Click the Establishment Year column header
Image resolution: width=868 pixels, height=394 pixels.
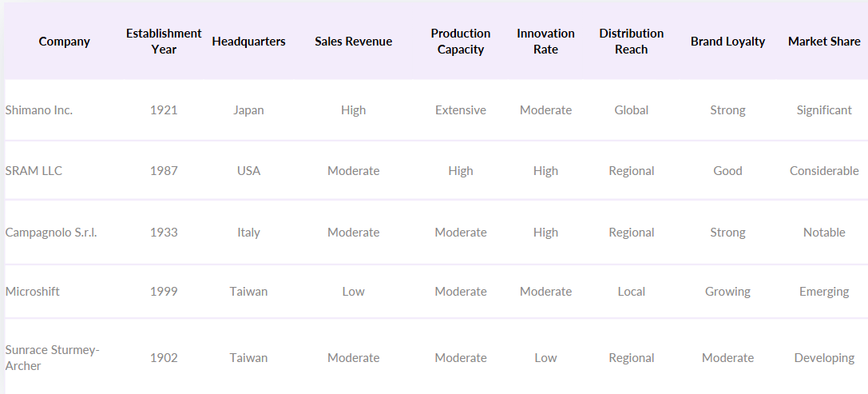pyautogui.click(x=164, y=42)
